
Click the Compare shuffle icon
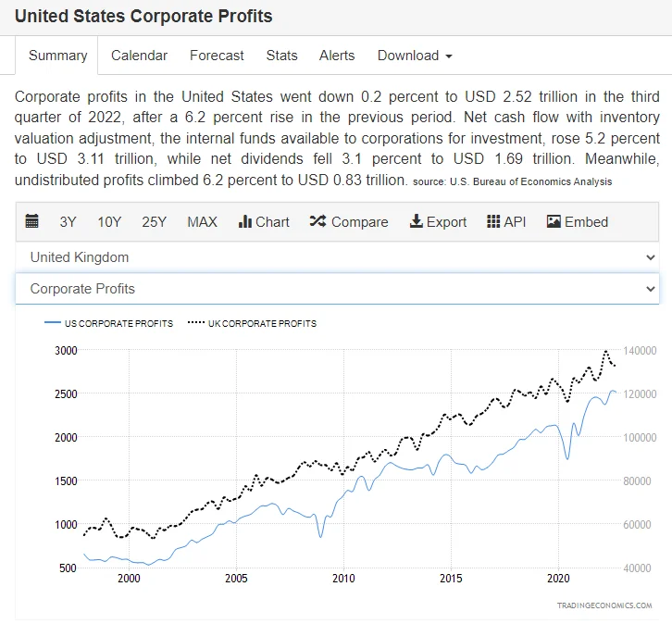[317, 222]
